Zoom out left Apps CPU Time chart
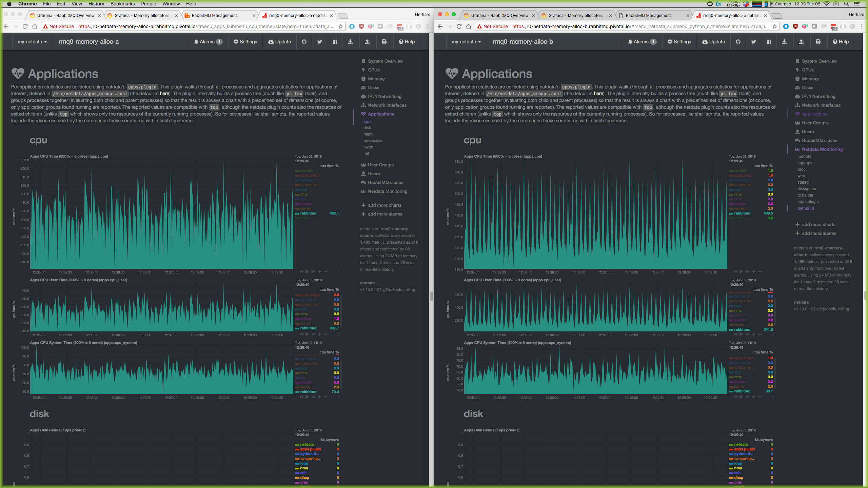This screenshot has width=868, height=488. pyautogui.click(x=326, y=271)
